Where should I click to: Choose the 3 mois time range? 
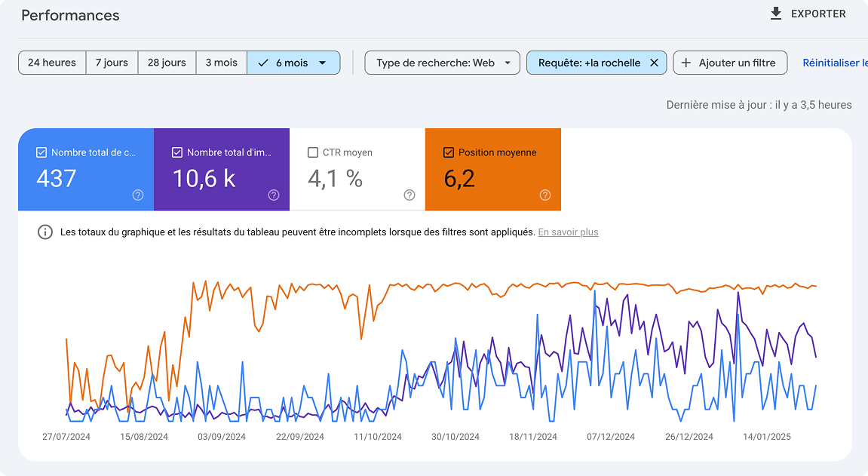click(221, 63)
